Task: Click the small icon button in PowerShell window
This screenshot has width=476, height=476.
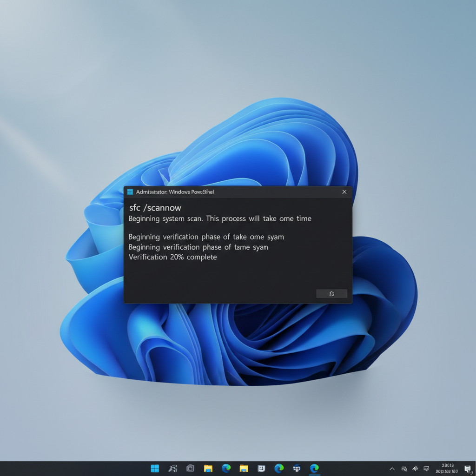Action: point(331,294)
